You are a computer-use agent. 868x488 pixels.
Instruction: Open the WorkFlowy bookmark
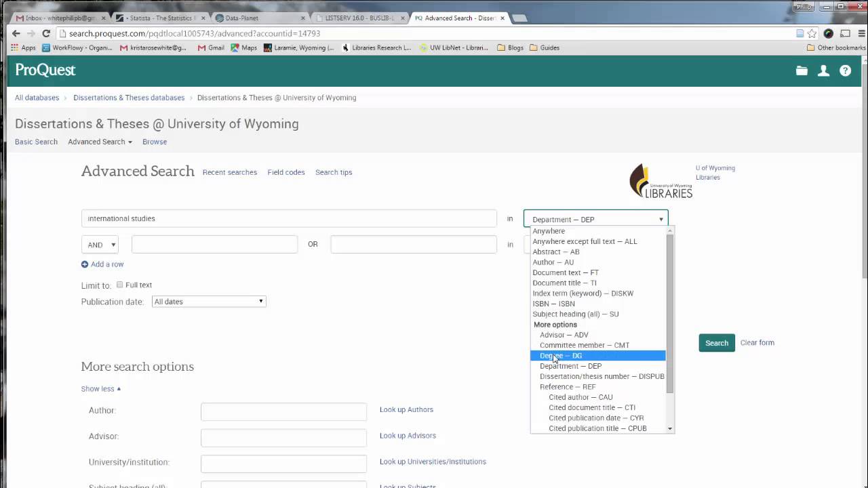[x=77, y=47]
